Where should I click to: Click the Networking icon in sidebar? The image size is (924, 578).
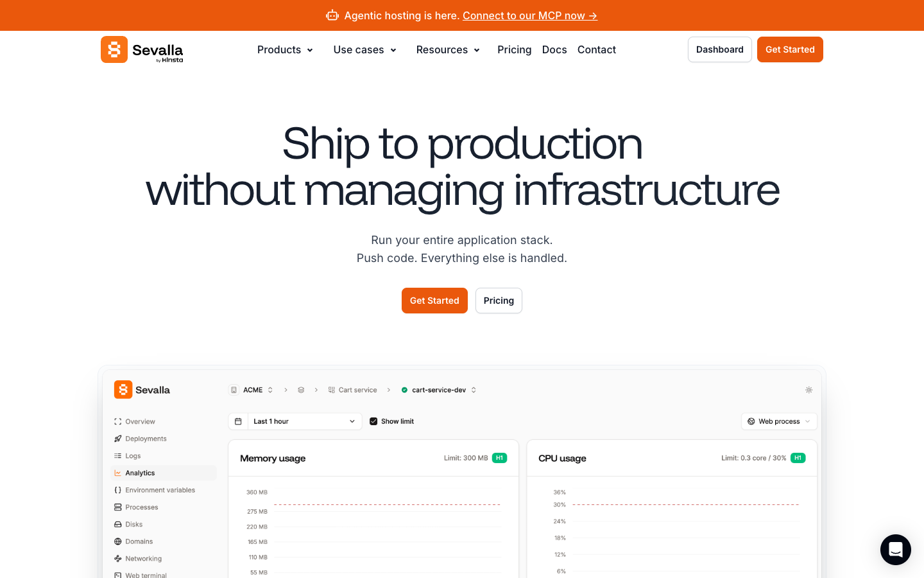click(118, 559)
